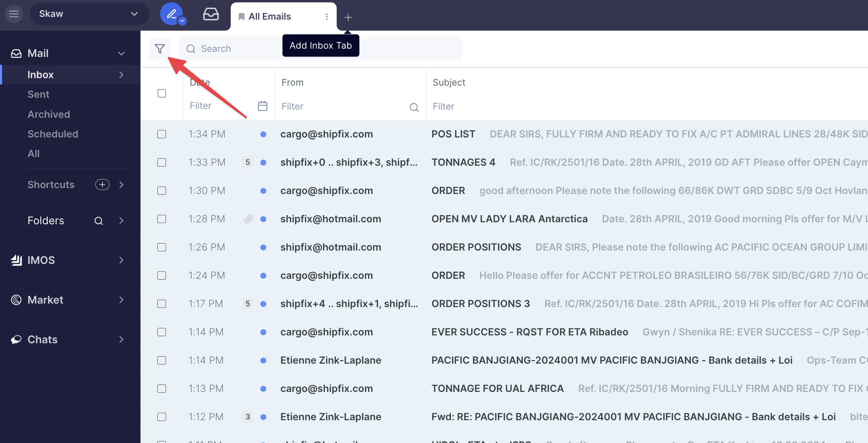Toggle the select-all emails checkbox

click(162, 93)
